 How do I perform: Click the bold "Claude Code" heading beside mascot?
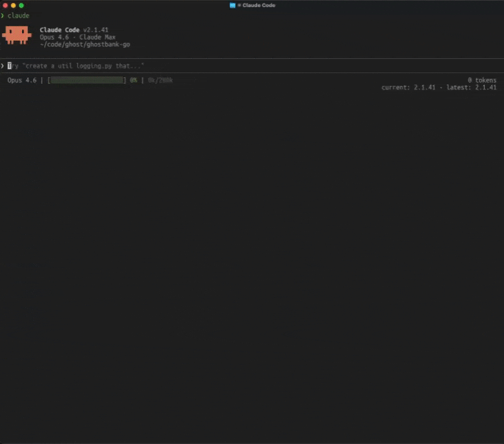60,30
